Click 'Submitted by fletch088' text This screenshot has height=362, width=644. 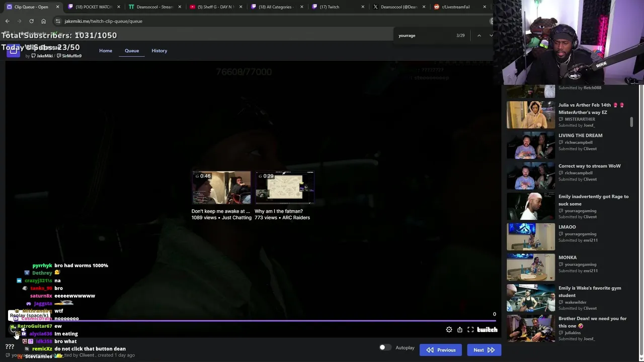pyautogui.click(x=580, y=88)
